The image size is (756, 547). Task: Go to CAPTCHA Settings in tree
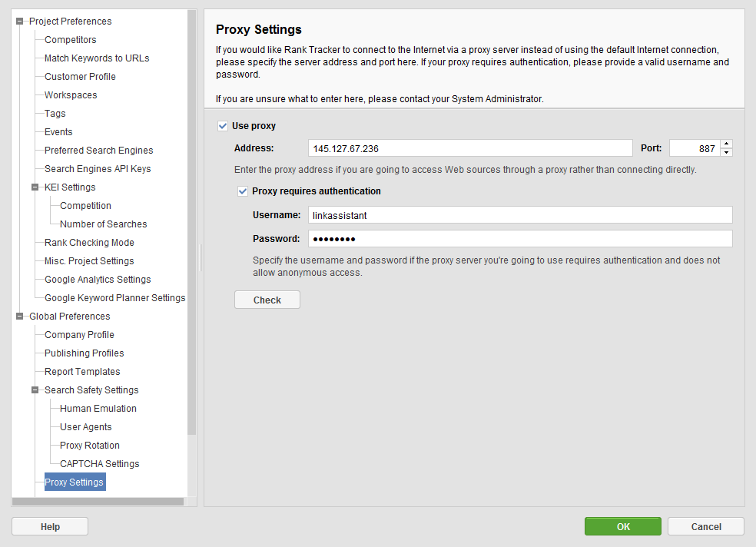coord(99,463)
